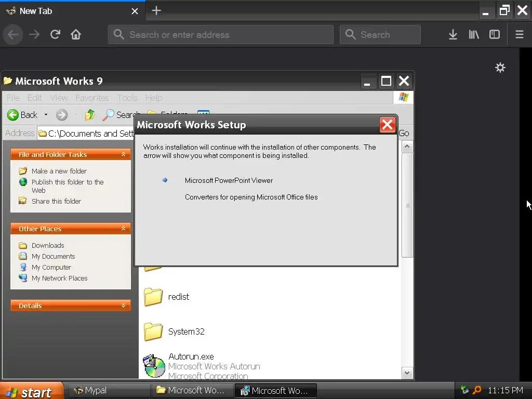Open the Favorites menu
This screenshot has height=399, width=532.
[92, 98]
